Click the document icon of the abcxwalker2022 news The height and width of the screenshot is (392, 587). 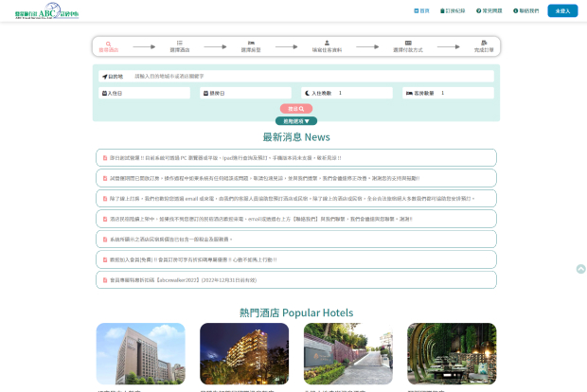pyautogui.click(x=105, y=280)
